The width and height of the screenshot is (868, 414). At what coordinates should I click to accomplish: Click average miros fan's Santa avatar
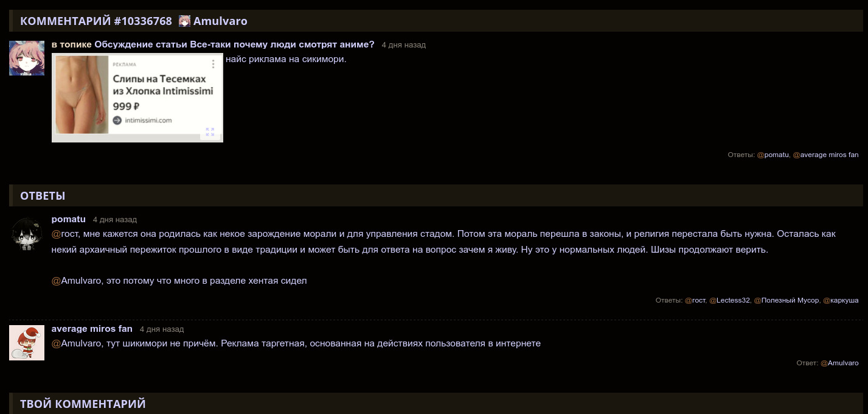click(27, 342)
